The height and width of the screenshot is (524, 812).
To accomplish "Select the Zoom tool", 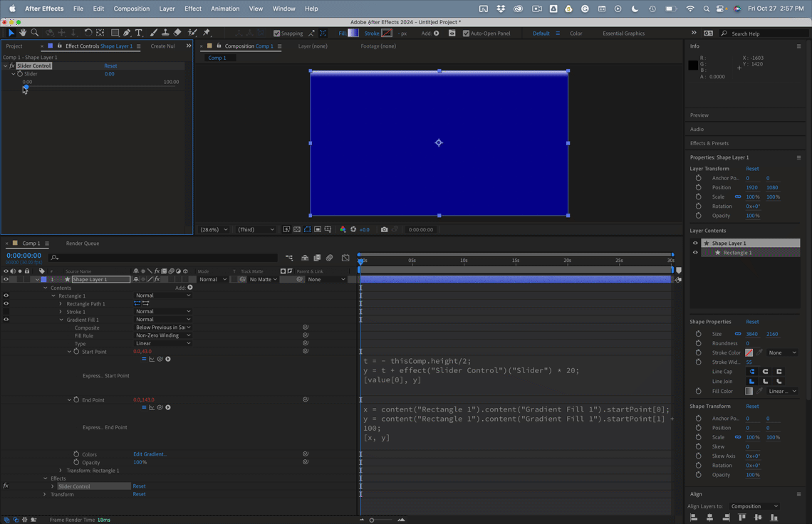I will point(35,33).
